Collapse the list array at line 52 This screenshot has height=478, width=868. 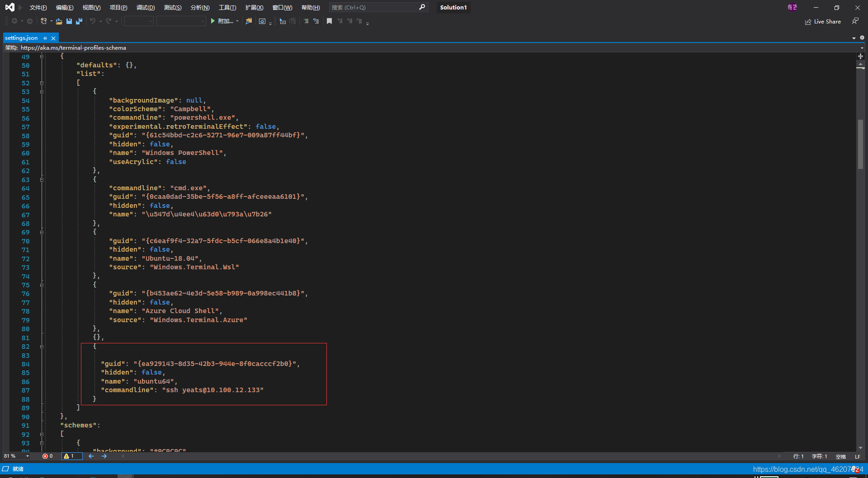pos(42,83)
